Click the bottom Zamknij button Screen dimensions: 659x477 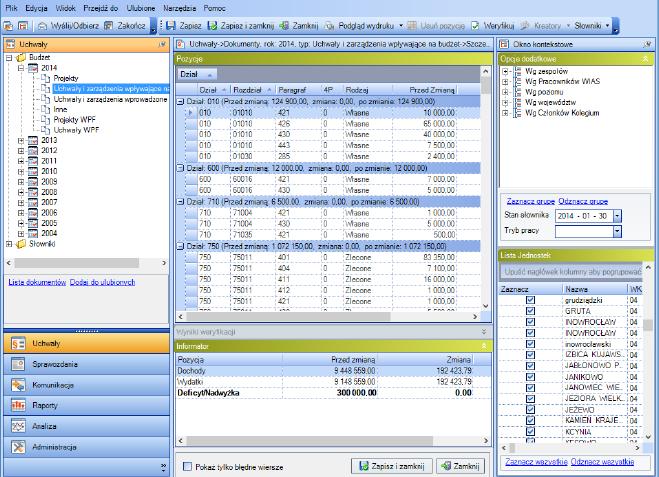pos(461,466)
